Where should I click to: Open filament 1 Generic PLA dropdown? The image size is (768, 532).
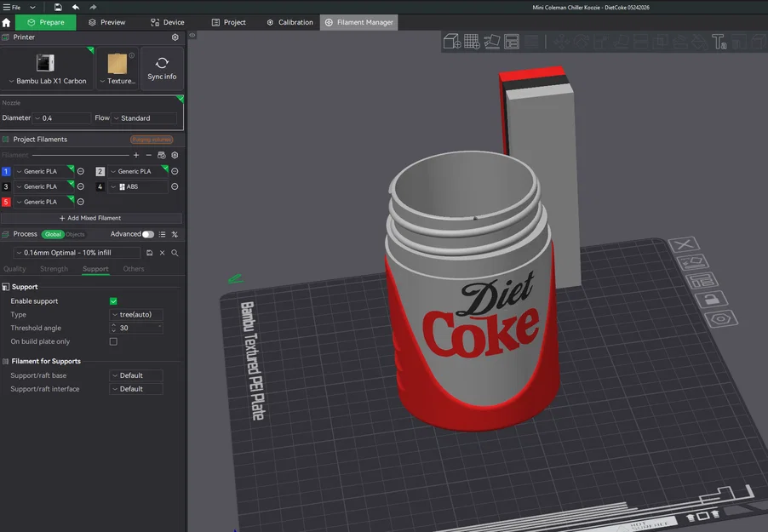coord(43,171)
